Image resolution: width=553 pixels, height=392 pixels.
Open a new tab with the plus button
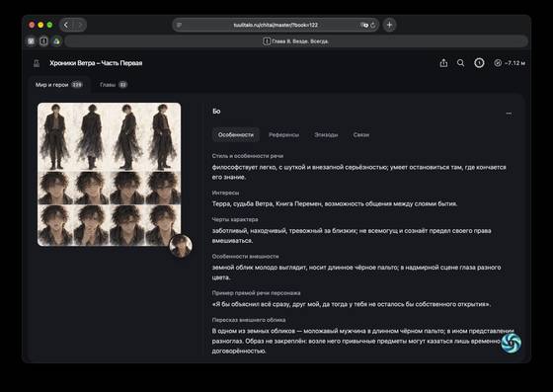pos(389,25)
